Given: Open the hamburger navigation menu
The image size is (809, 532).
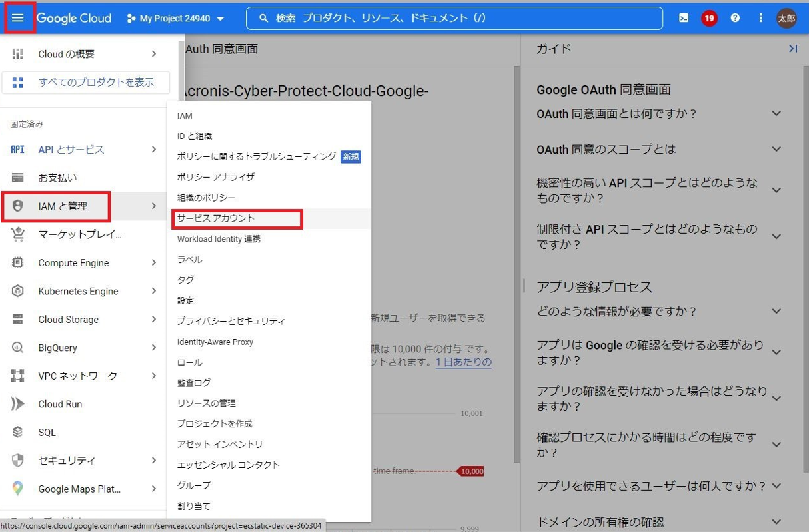Looking at the screenshot, I should 18,18.
